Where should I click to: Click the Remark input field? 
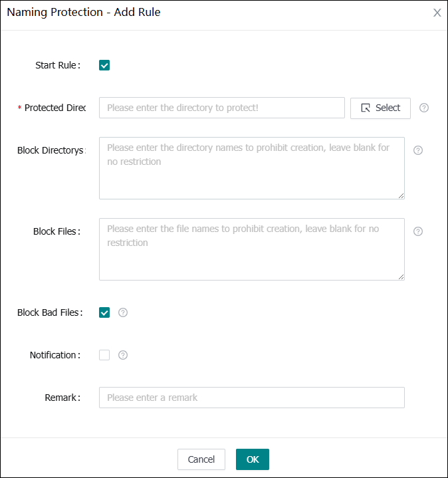251,398
